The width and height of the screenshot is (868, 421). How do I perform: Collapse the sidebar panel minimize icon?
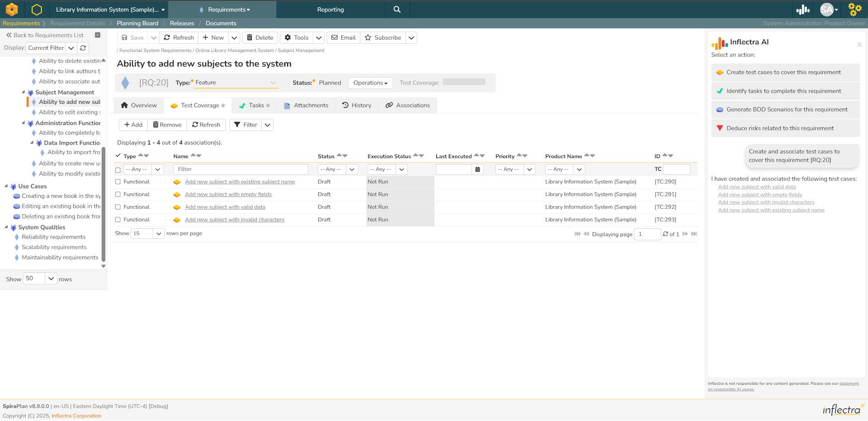pyautogui.click(x=98, y=35)
